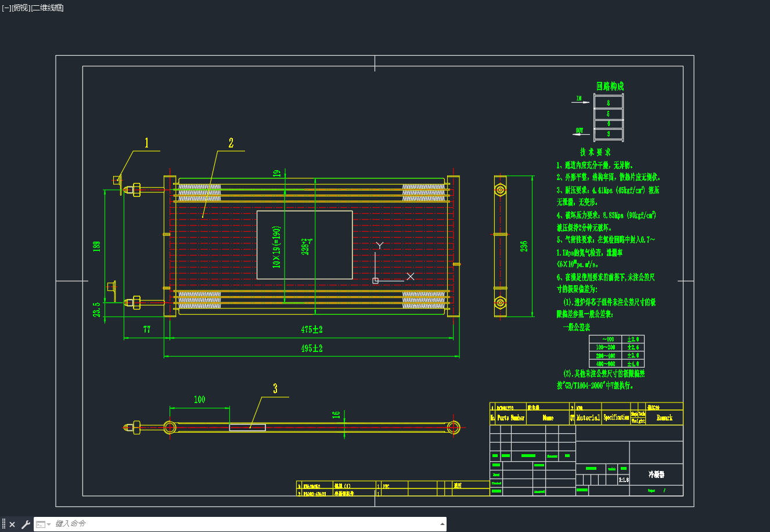Select the 475±2 dimension text
Viewport: 770px width, 532px height.
click(312, 329)
